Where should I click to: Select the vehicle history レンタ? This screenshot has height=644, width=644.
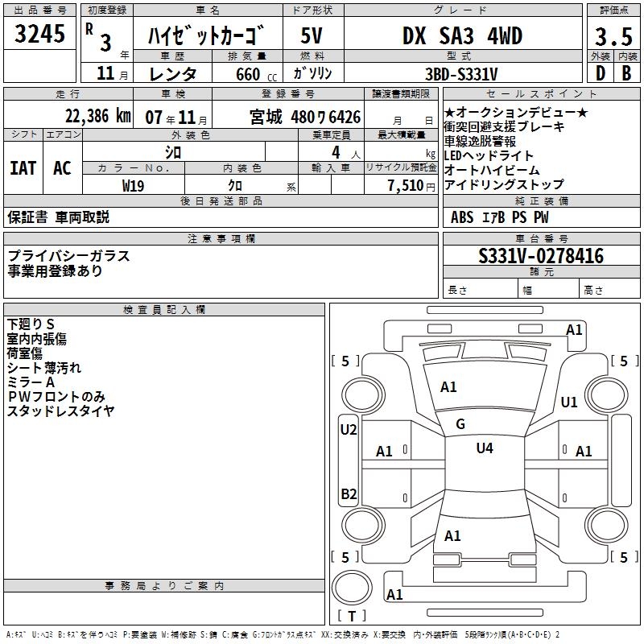[172, 74]
